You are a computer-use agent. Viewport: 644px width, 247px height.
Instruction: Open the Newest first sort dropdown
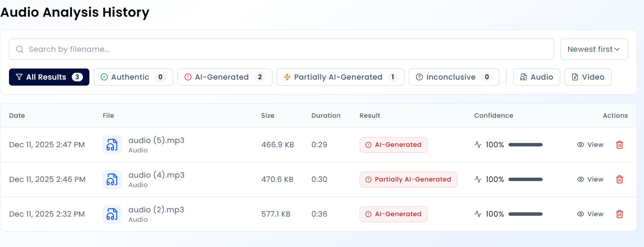point(594,49)
